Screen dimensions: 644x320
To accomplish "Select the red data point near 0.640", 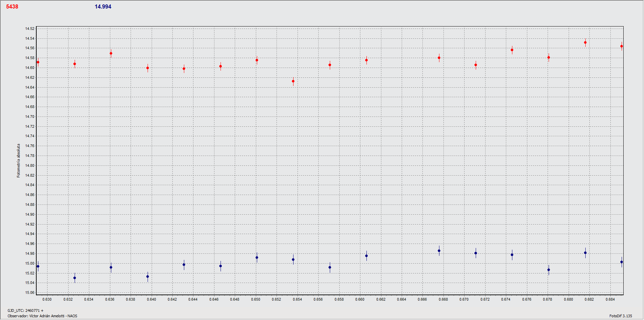I will pyautogui.click(x=148, y=68).
